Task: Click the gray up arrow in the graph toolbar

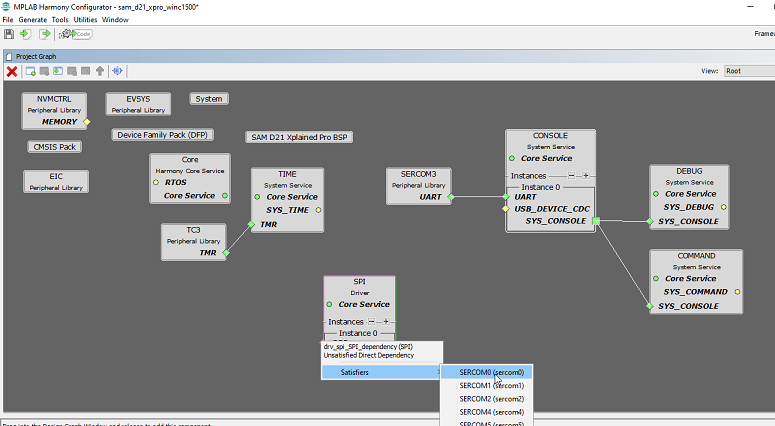Action: tap(100, 71)
